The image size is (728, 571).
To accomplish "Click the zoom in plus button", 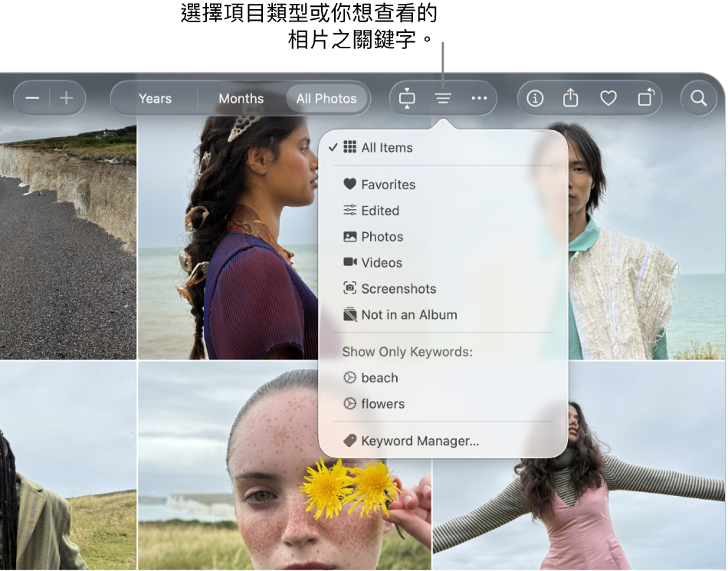I will point(67,98).
